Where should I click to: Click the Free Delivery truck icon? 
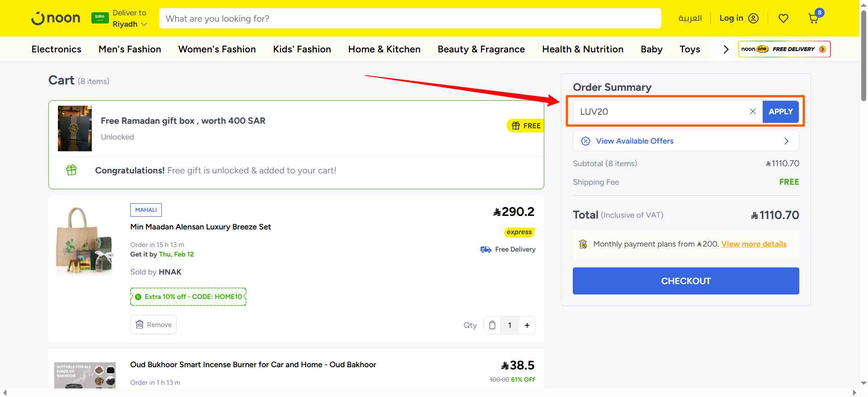(486, 249)
